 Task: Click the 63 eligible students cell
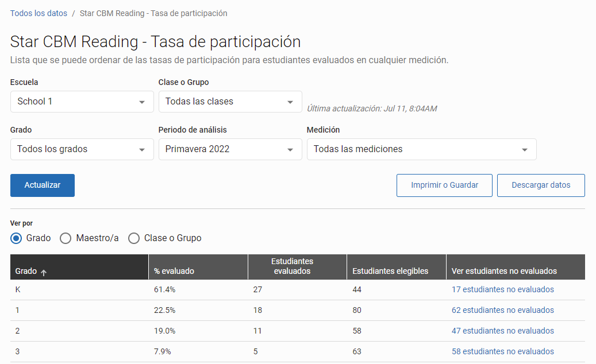[356, 351]
